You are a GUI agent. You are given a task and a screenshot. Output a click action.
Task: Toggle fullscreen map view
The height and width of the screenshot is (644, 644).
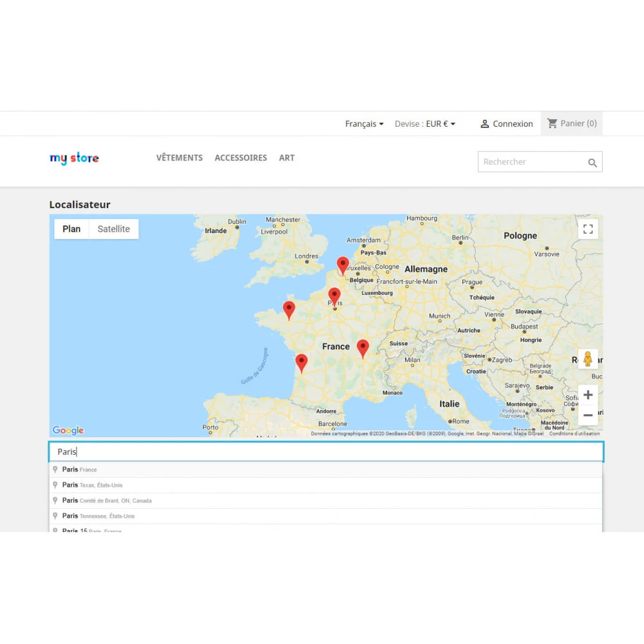(588, 229)
